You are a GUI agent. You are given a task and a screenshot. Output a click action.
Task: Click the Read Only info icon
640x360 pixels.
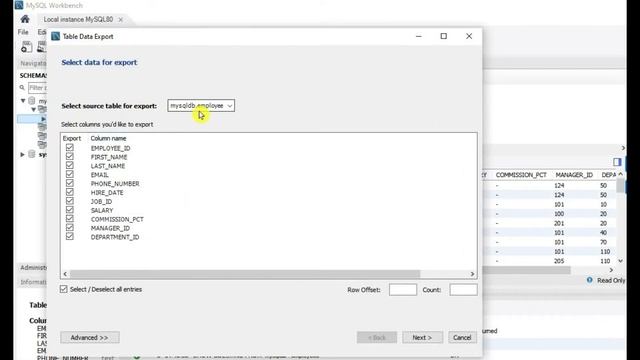589,280
